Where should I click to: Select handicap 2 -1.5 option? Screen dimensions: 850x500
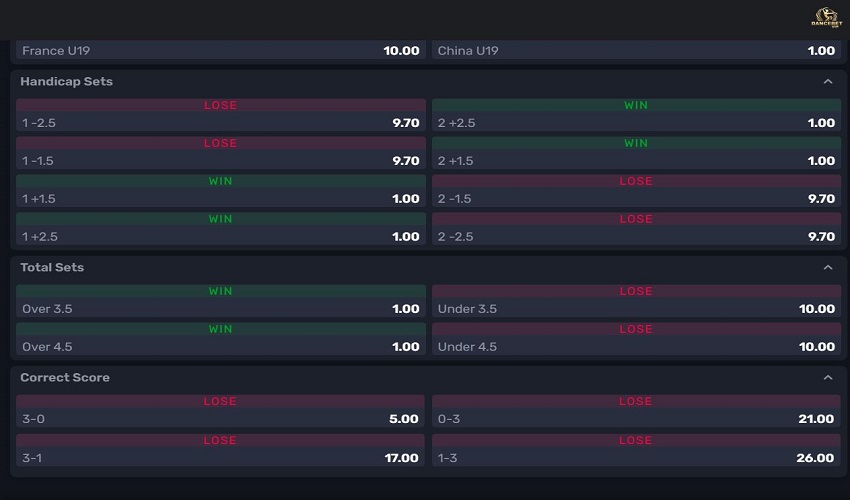point(636,199)
